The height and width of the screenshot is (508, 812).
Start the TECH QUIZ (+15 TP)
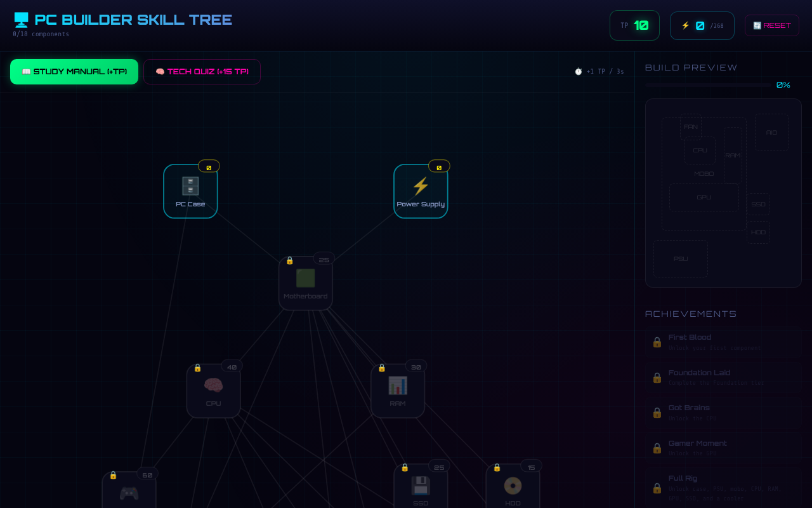pyautogui.click(x=202, y=72)
